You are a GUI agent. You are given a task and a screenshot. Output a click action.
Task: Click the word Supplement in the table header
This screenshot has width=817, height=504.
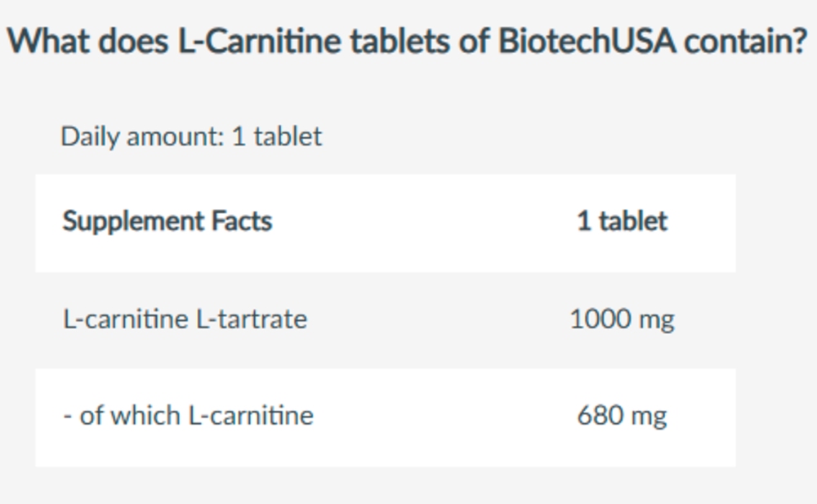133,221
